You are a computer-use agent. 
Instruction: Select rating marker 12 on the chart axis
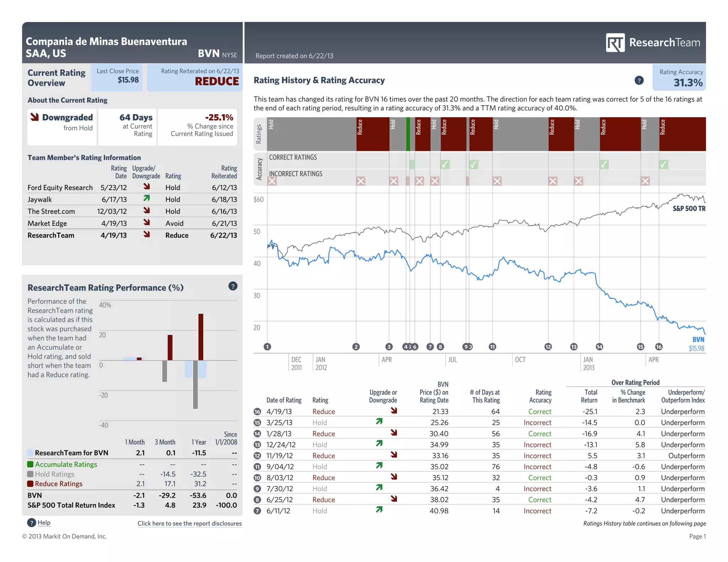548,347
